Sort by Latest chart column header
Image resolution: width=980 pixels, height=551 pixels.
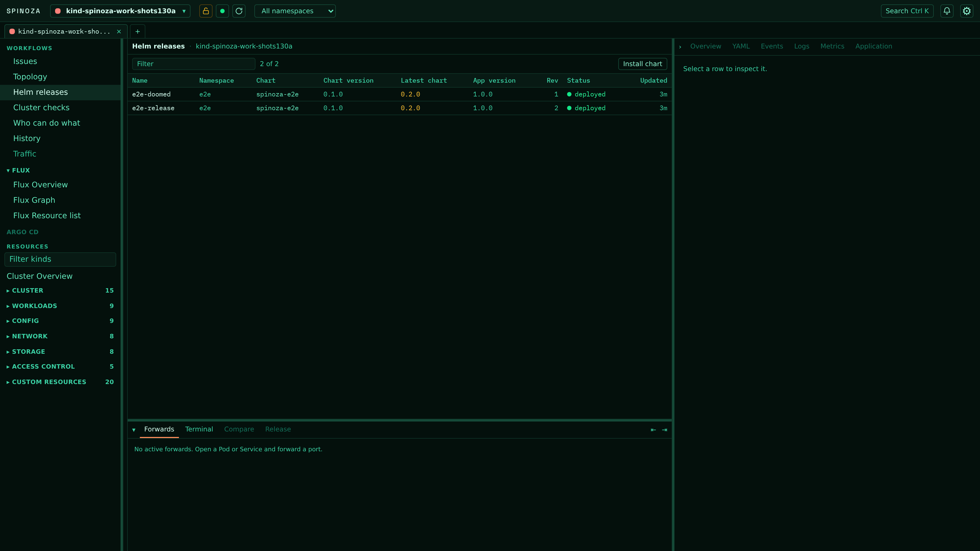click(424, 81)
